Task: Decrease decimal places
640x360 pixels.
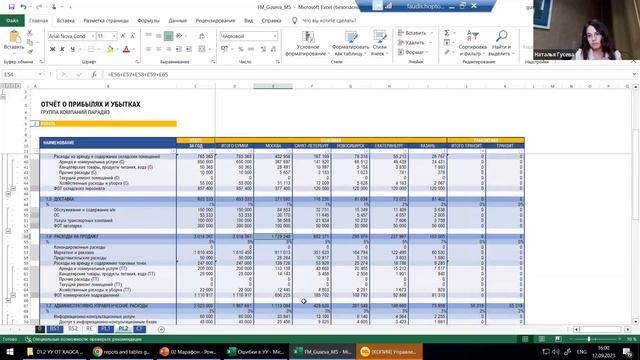Action: click(x=273, y=49)
